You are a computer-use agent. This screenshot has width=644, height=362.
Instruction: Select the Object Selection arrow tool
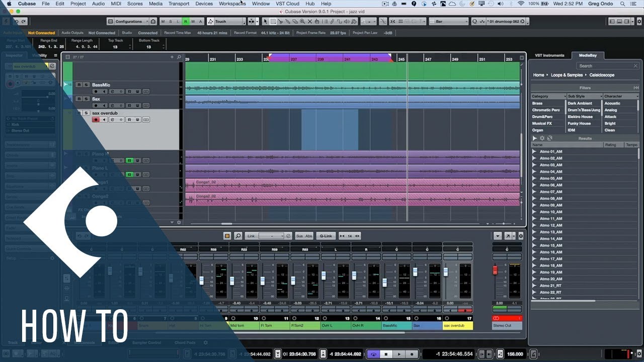(265, 22)
